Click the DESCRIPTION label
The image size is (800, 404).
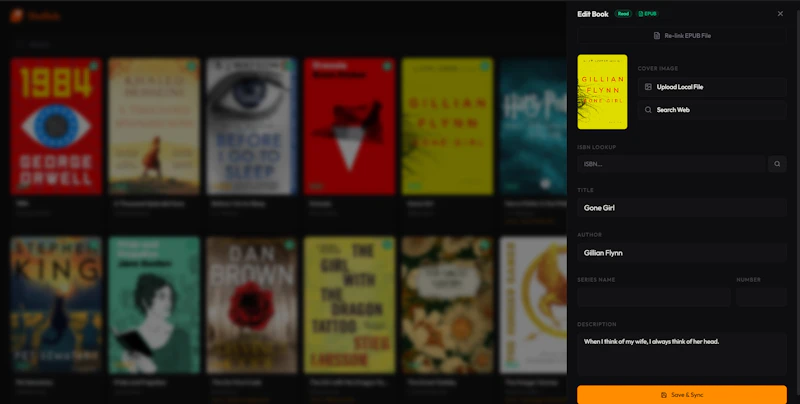[596, 324]
